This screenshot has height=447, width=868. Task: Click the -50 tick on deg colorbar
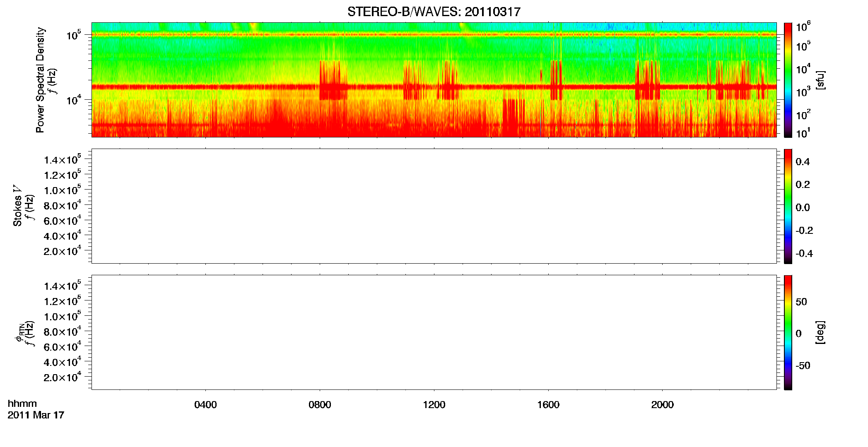[802, 366]
